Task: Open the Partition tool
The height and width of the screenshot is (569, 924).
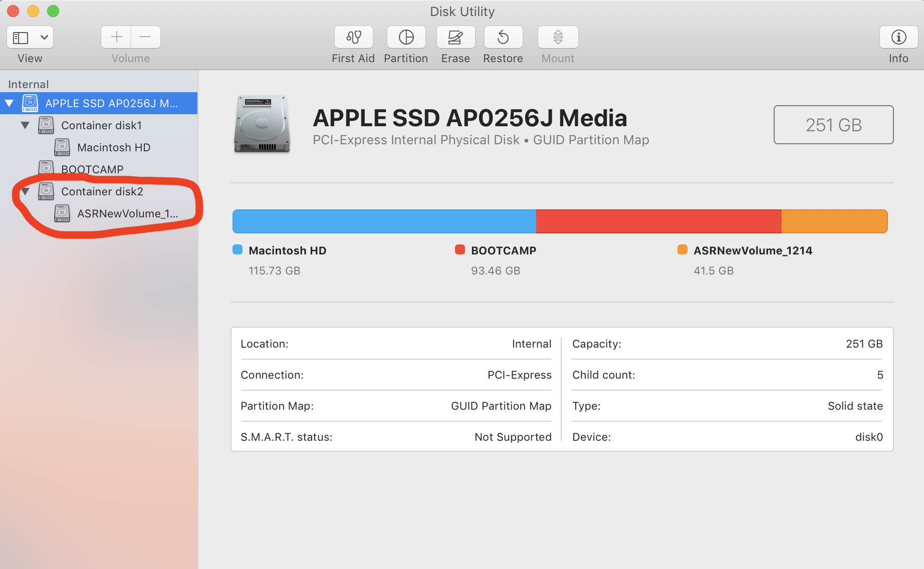Action: 406,37
